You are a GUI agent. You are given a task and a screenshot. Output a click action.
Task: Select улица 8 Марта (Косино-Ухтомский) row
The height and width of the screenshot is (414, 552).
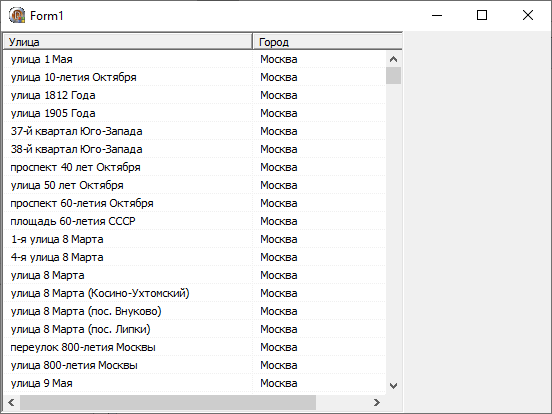coord(195,293)
